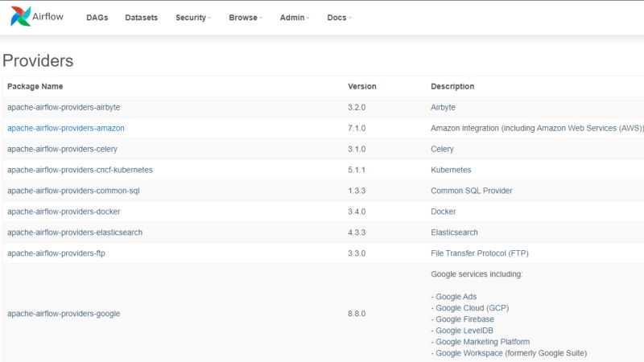644x362 pixels.
Task: Select version 1.3.3 in common-sql row
Action: (x=357, y=191)
